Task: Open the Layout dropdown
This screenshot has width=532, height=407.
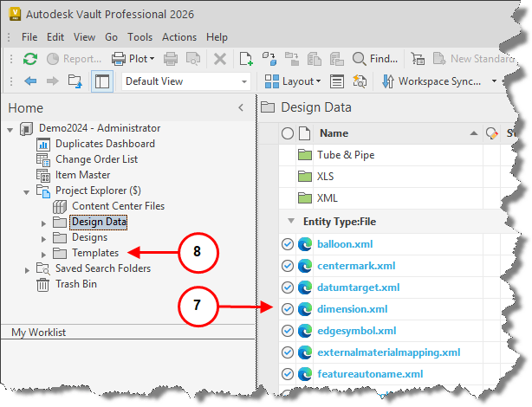Action: click(x=293, y=81)
